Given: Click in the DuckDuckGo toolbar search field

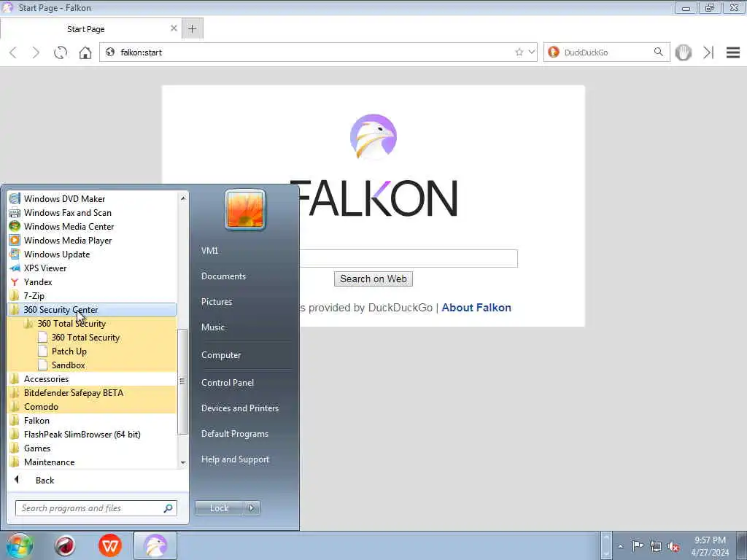Looking at the screenshot, I should tap(606, 52).
